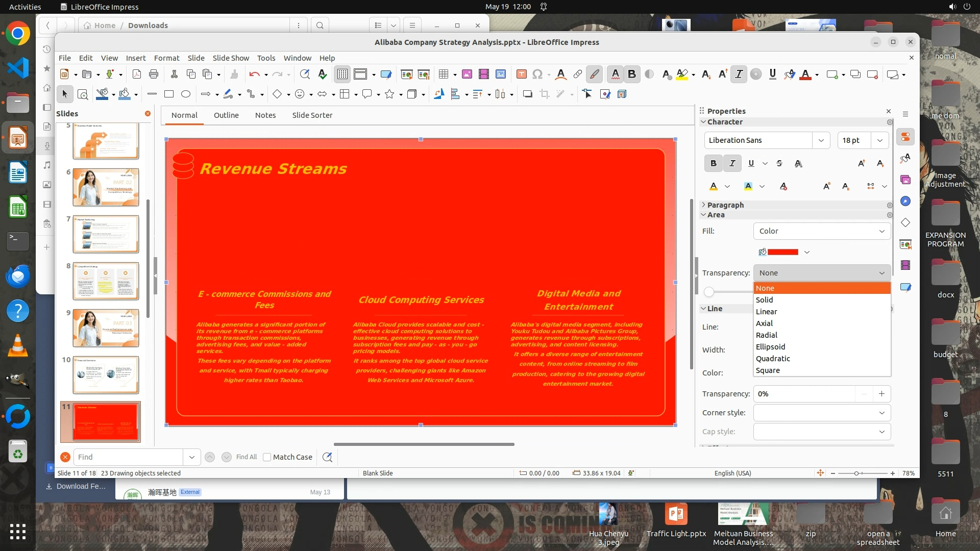Click the Crop Image tool icon
This screenshot has width=980, height=551.
coord(545,94)
